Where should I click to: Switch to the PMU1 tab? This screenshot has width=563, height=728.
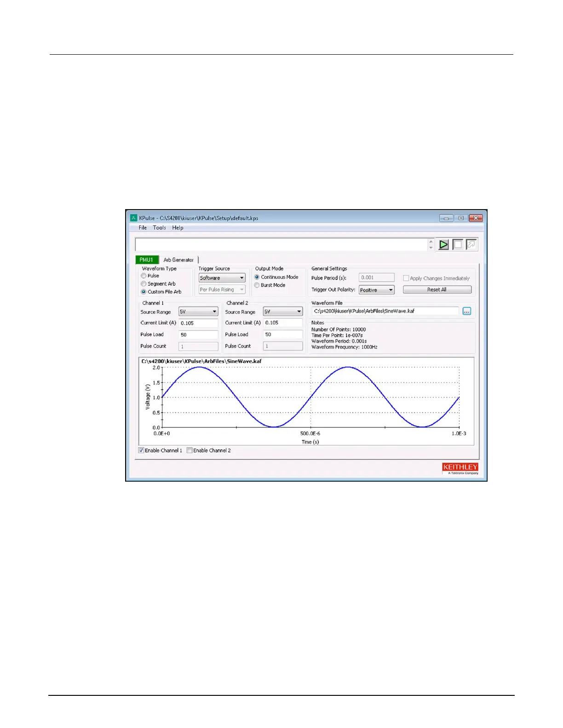point(146,260)
